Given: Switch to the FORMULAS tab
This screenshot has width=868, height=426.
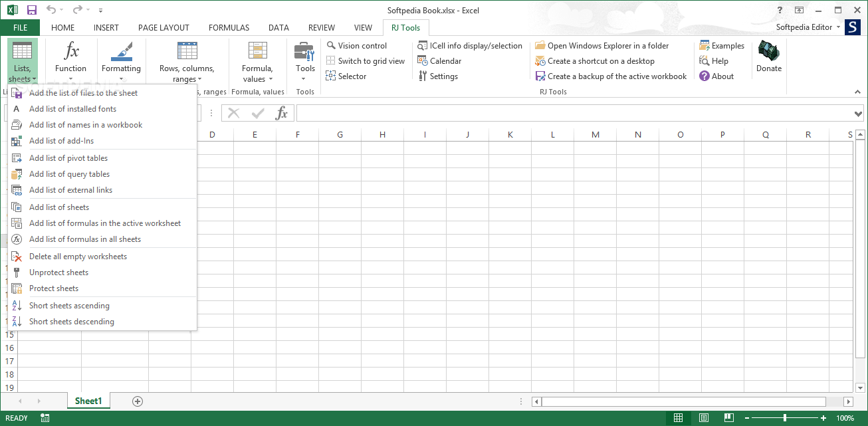Looking at the screenshot, I should (x=229, y=28).
